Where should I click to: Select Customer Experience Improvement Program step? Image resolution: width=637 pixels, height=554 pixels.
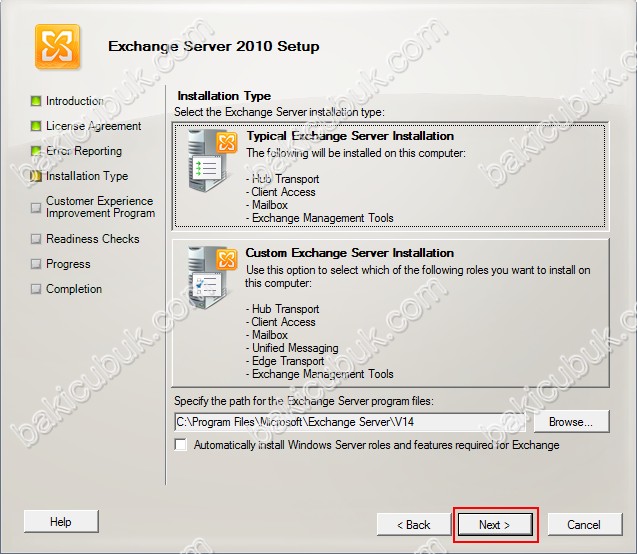(100, 207)
